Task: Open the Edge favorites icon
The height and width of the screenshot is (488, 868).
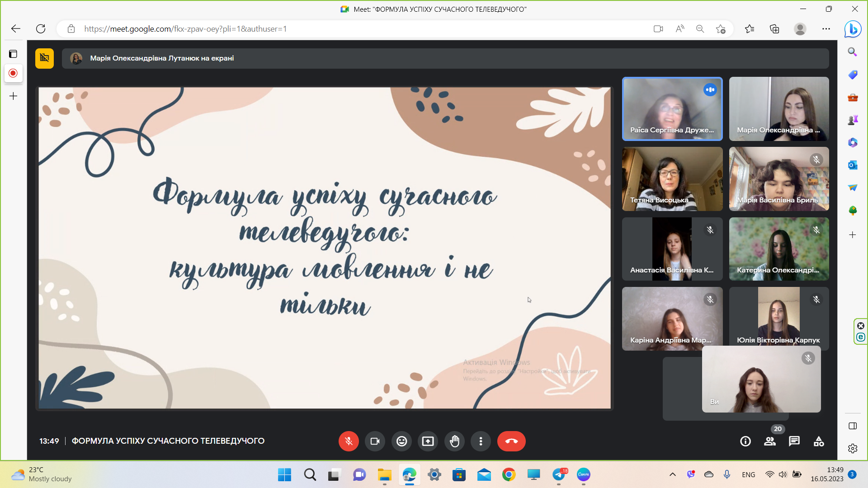Action: tap(750, 29)
